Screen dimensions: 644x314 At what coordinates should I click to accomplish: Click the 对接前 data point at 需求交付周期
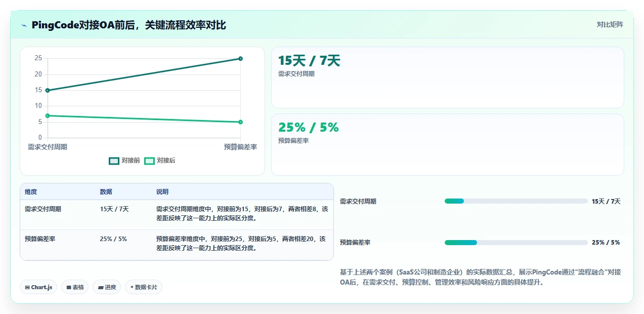pyautogui.click(x=48, y=90)
